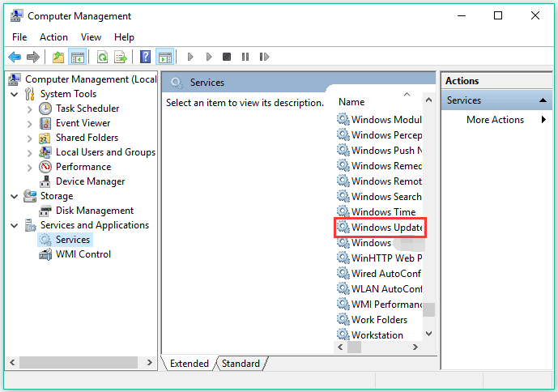Click the Pause Service toolbar icon

(x=245, y=57)
